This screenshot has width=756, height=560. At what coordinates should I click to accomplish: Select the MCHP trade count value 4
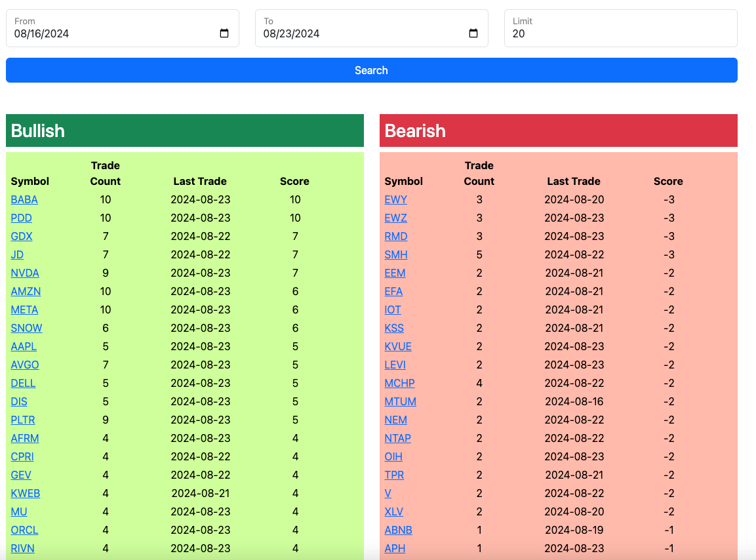tap(479, 383)
